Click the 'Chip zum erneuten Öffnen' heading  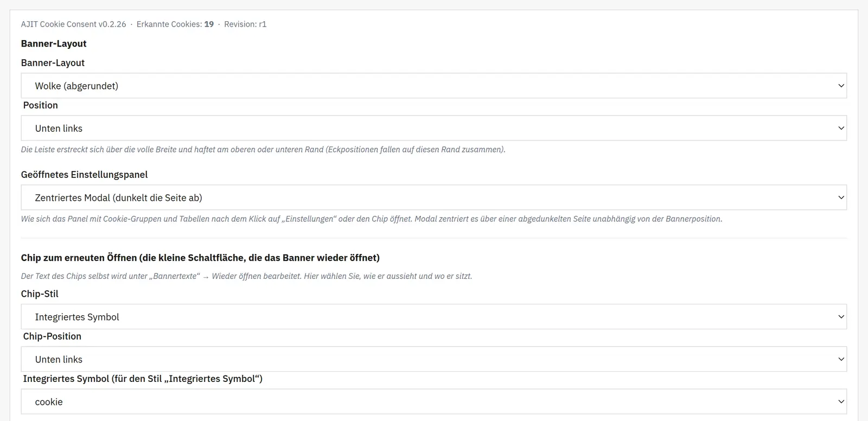(200, 258)
